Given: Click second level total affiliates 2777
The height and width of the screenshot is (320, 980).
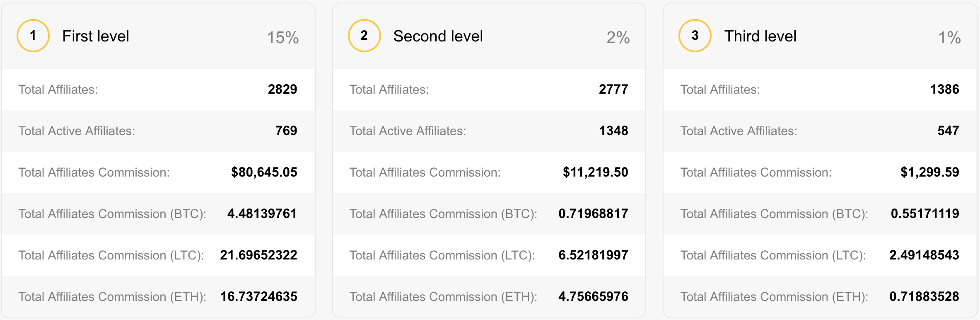Looking at the screenshot, I should 613,89.
